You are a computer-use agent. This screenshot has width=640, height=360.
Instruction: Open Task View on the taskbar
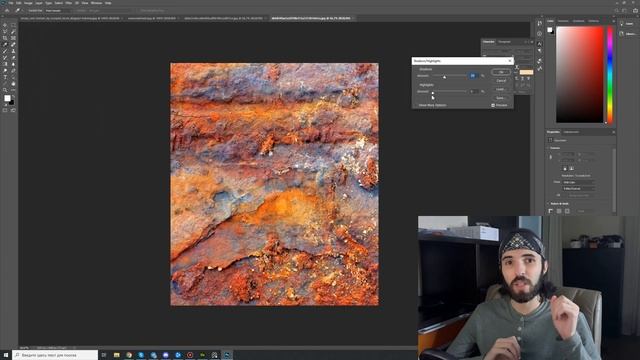point(104,355)
